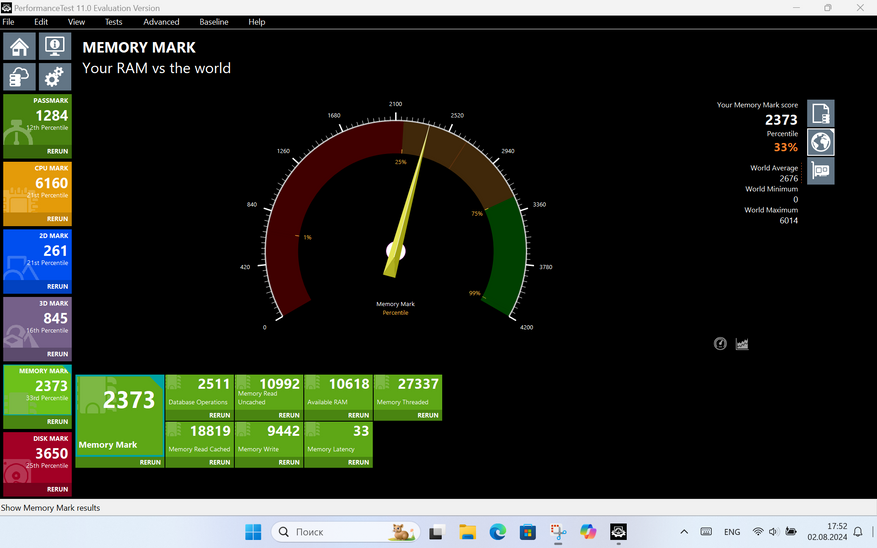Select the world globe comparison icon
Viewport: 877px width, 548px height.
click(820, 142)
